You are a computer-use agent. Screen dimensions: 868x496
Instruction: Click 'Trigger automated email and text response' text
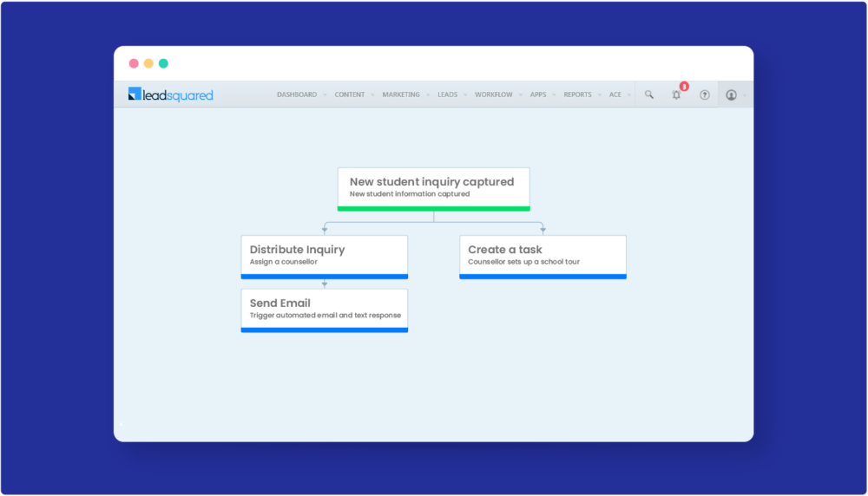point(325,315)
